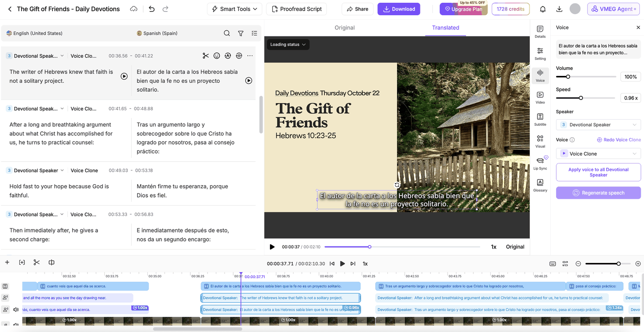Adjust the Speed slider handle
The width and height of the screenshot is (644, 332).
581,98
